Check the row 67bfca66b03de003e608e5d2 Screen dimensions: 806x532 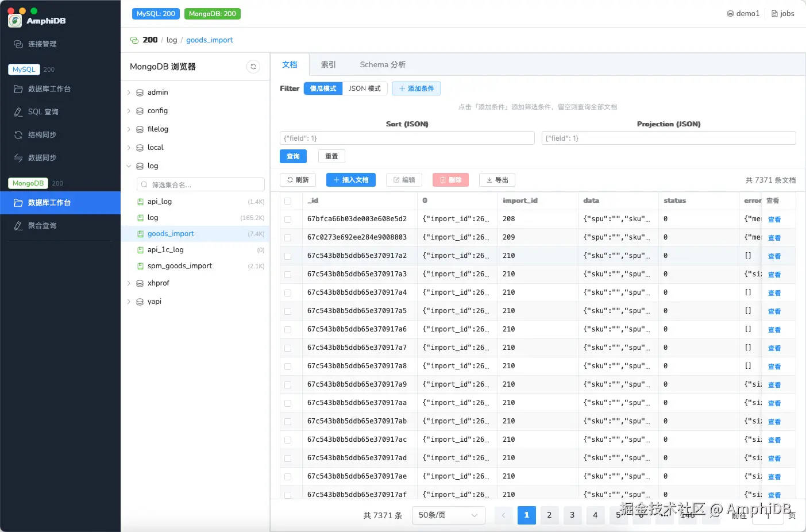[x=288, y=219]
